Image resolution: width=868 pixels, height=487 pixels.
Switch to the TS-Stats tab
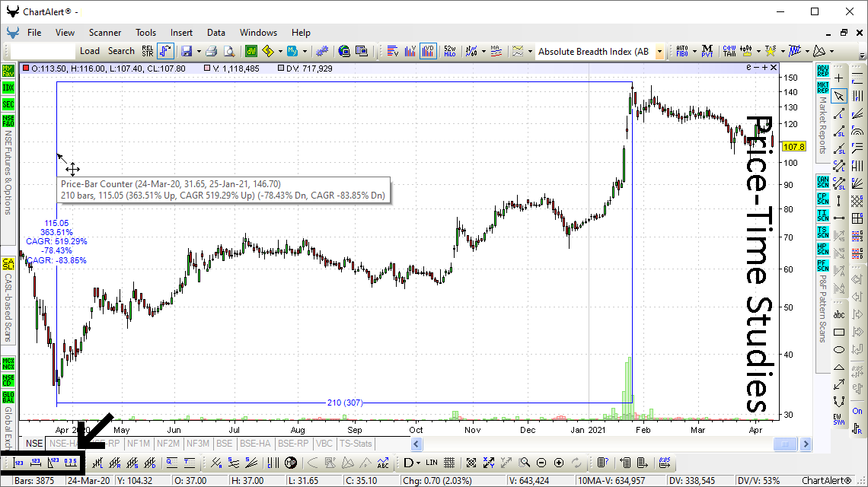click(356, 444)
